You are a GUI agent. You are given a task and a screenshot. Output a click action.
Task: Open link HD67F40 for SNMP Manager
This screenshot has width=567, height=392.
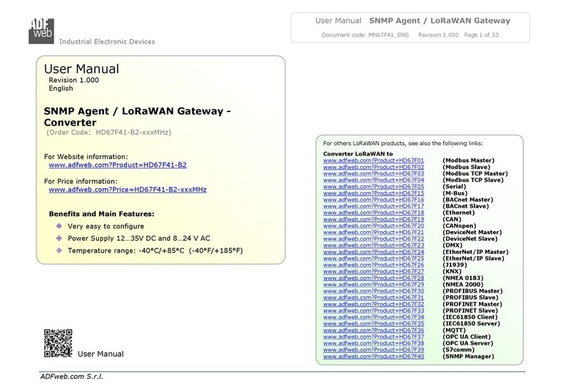[373, 356]
